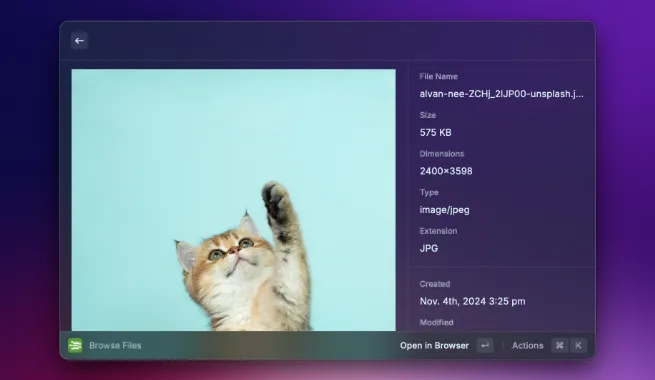
Task: Click the Created label
Action: (435, 284)
